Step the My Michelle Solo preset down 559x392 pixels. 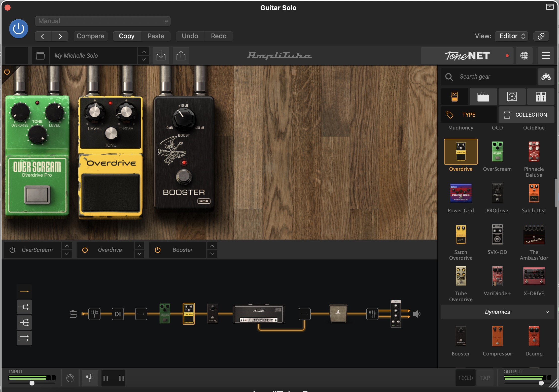coord(144,60)
